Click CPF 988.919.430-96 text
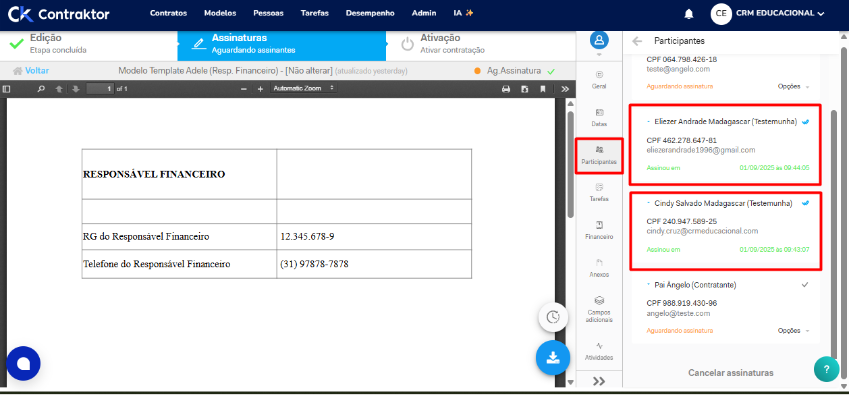849x396 pixels. (682, 303)
